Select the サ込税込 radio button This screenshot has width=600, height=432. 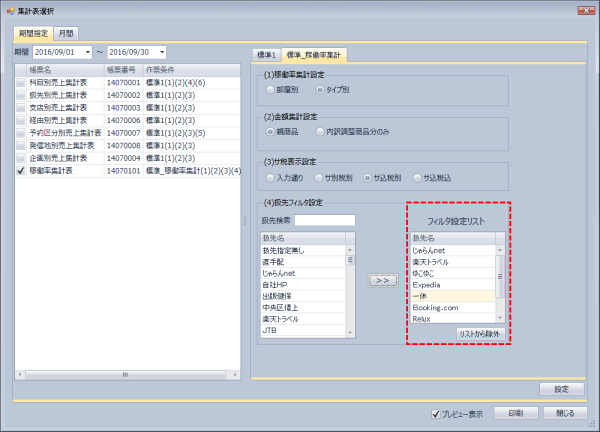pyautogui.click(x=417, y=178)
